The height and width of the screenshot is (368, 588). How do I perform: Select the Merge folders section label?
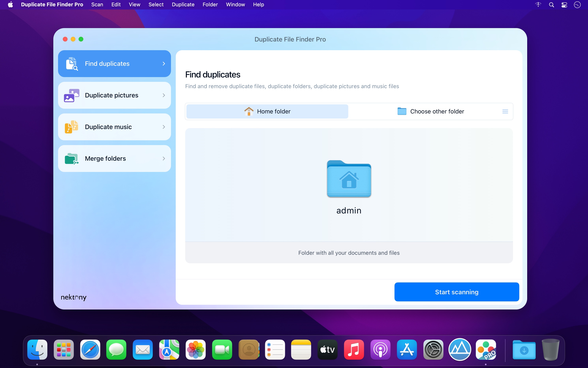coord(105,159)
